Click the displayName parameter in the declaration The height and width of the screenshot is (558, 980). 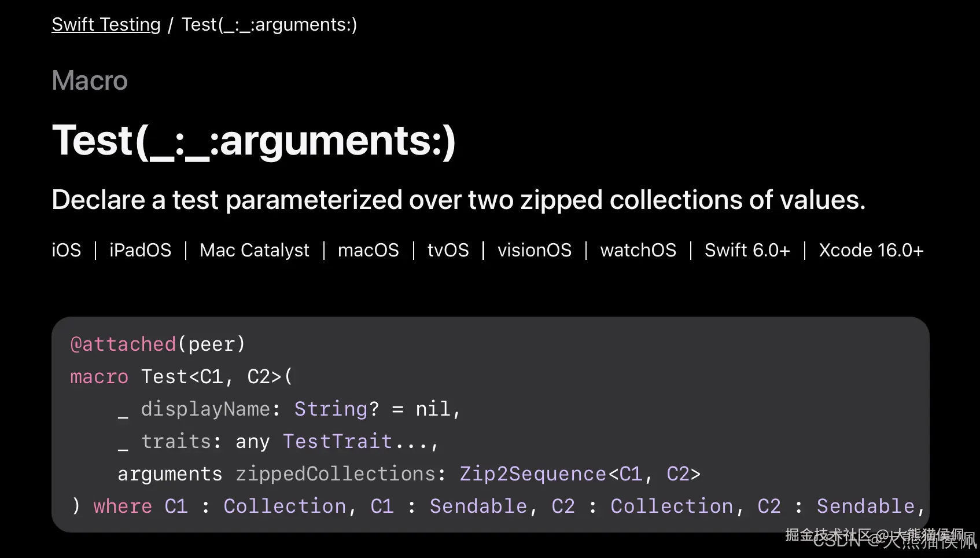pos(205,409)
